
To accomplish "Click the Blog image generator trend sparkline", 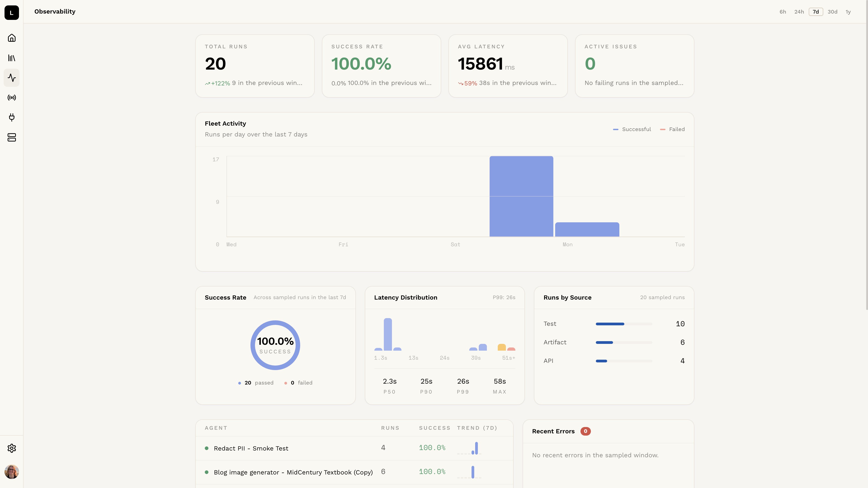I will point(469,472).
